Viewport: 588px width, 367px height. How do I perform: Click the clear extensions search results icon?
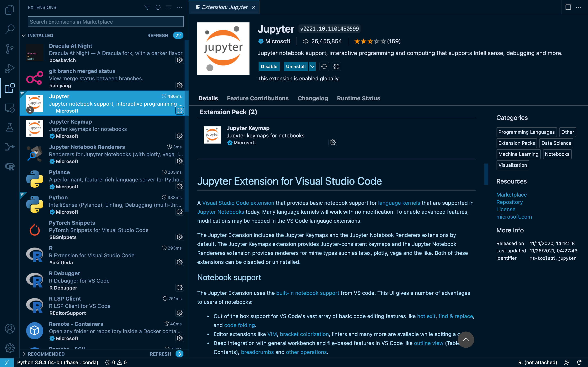(x=169, y=7)
